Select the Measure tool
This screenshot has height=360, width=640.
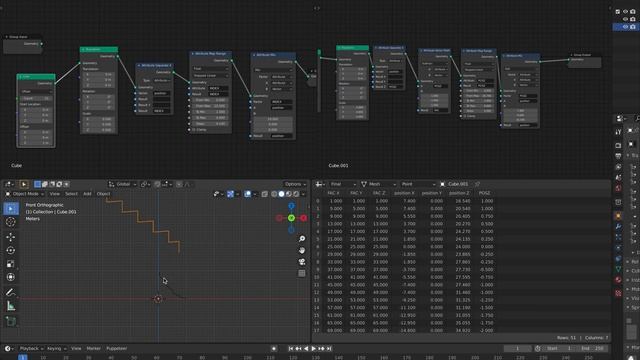tap(11, 306)
